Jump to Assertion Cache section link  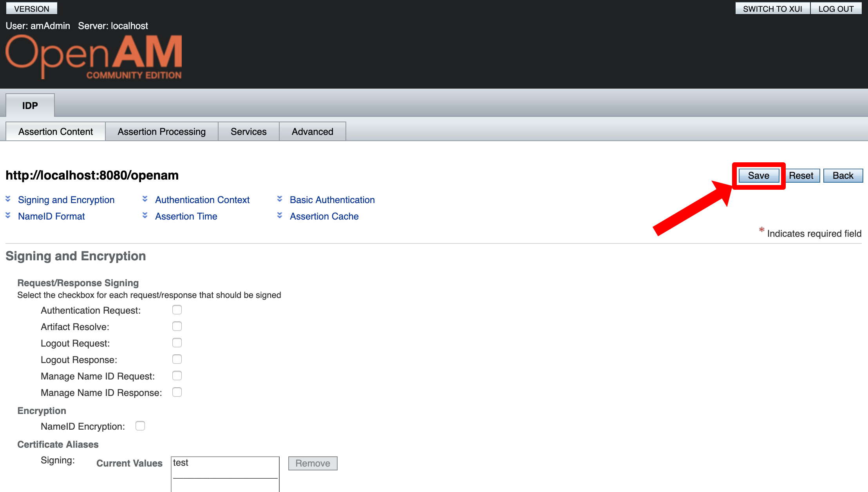324,216
